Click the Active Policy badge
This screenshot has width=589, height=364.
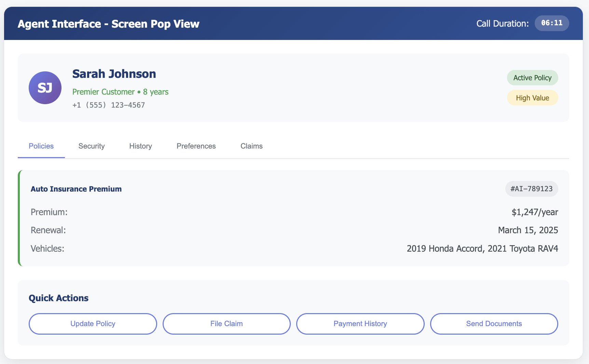[532, 78]
